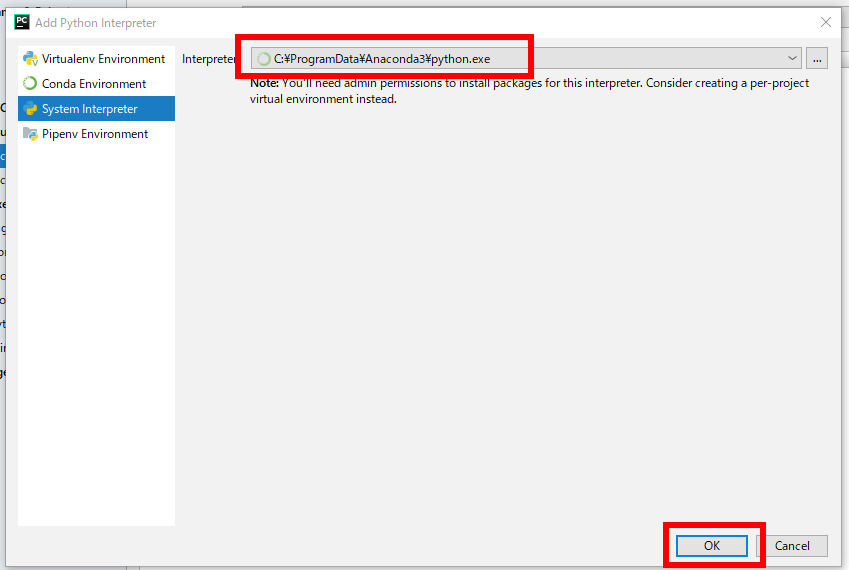Open the Interpreter path dropdown arrow
The image size is (849, 570).
792,58
